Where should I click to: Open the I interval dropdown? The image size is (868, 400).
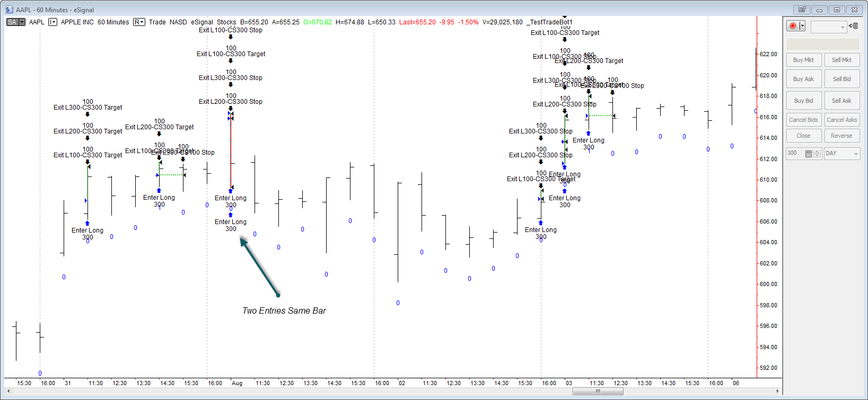[x=52, y=22]
